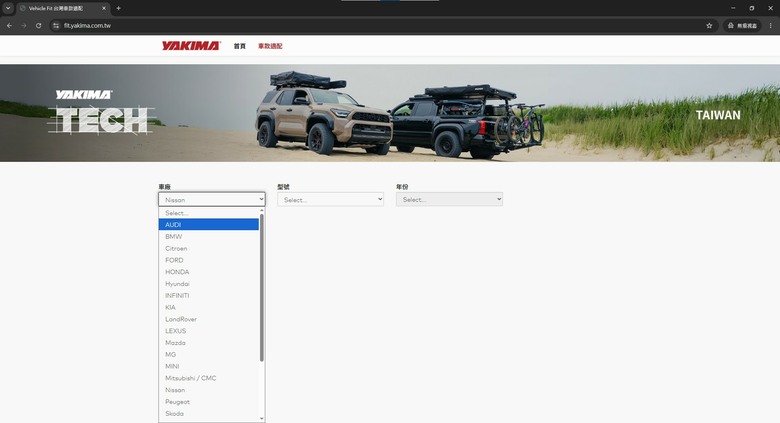The width and height of the screenshot is (780, 423).
Task: Open the red 車款適配 menu link
Action: 270,46
